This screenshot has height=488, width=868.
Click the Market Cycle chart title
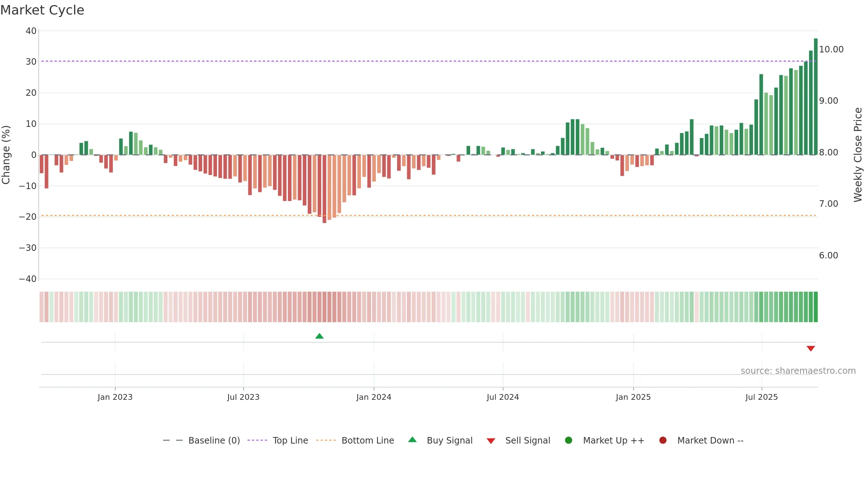coord(42,10)
